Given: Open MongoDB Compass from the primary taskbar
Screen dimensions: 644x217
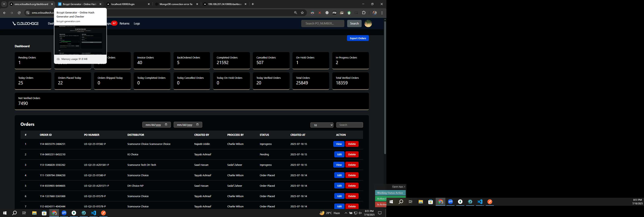Looking at the screenshot, I should click(x=74, y=213).
